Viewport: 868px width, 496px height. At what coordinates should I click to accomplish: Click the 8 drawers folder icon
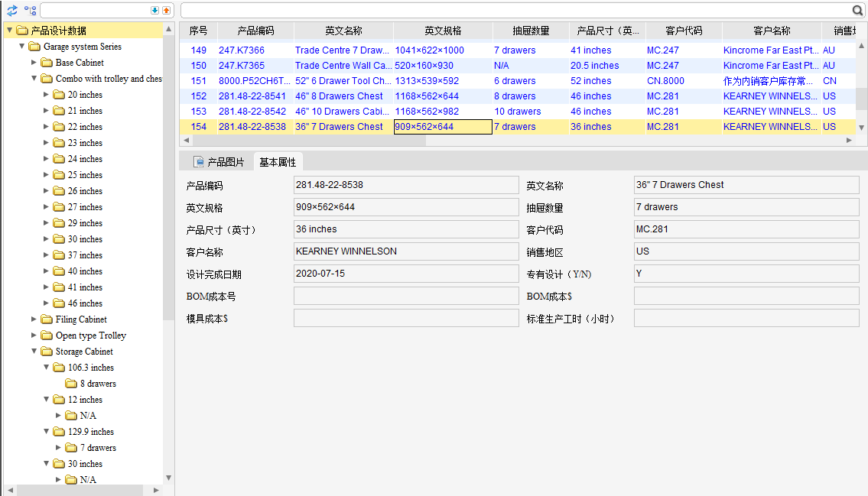pyautogui.click(x=71, y=384)
